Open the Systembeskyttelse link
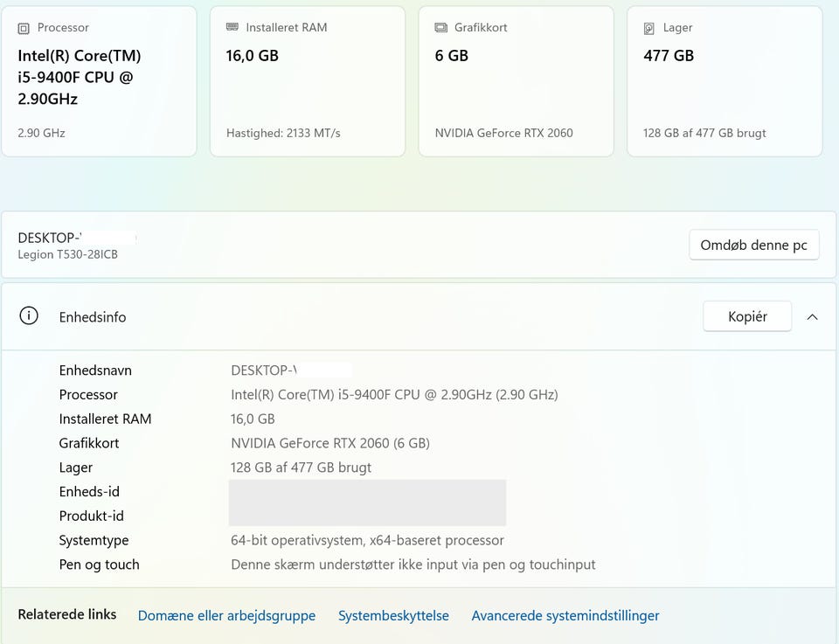839x644 pixels. [393, 616]
